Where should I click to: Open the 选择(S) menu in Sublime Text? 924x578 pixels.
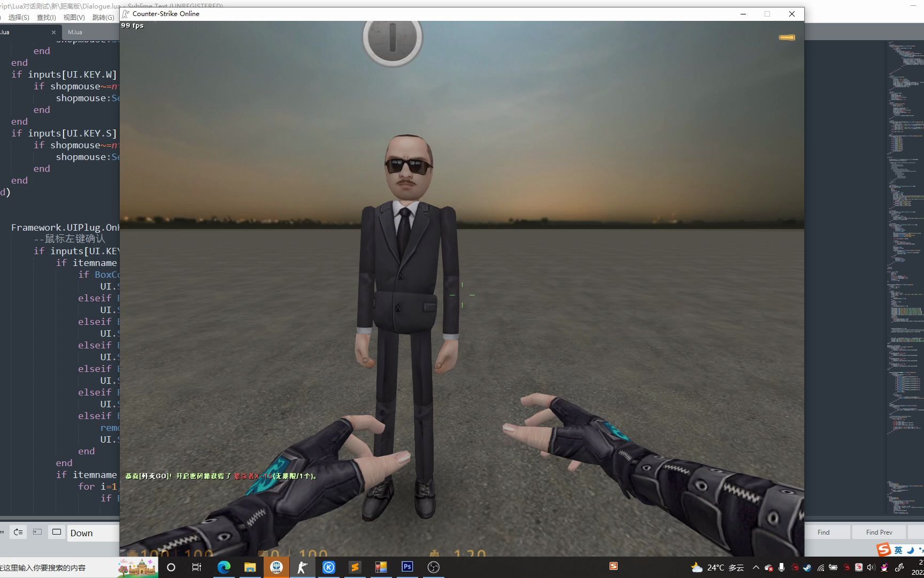click(x=19, y=17)
